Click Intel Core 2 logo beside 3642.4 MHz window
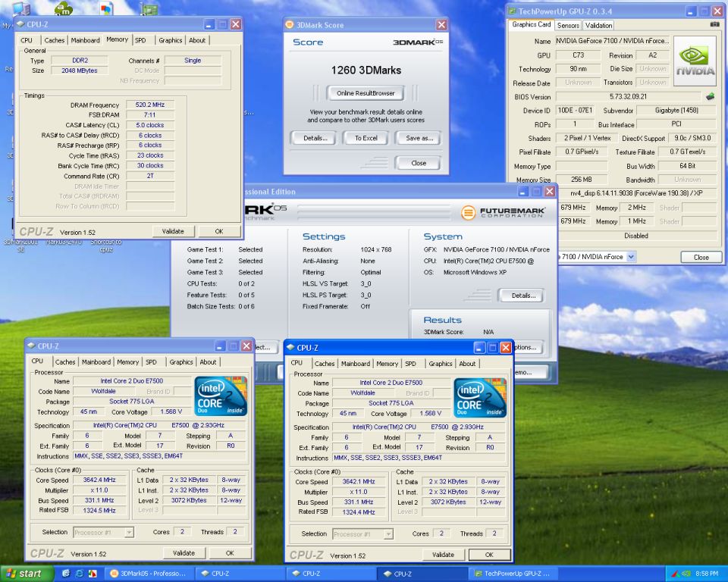This screenshot has width=728, height=582. coord(221,396)
